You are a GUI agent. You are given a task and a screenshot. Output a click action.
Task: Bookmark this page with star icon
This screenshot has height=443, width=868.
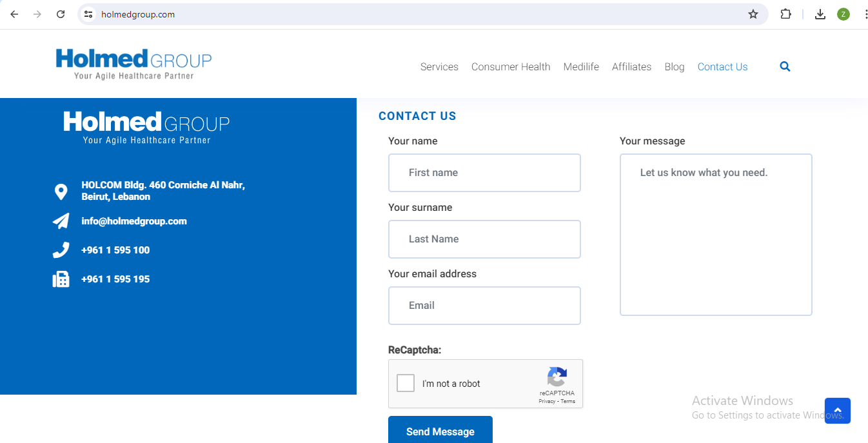tap(753, 14)
